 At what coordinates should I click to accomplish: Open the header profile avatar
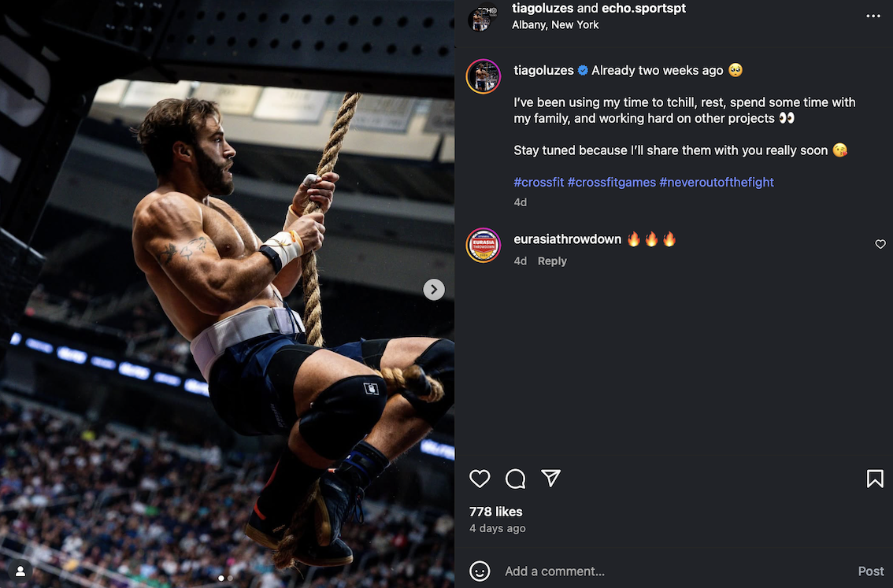pyautogui.click(x=481, y=17)
